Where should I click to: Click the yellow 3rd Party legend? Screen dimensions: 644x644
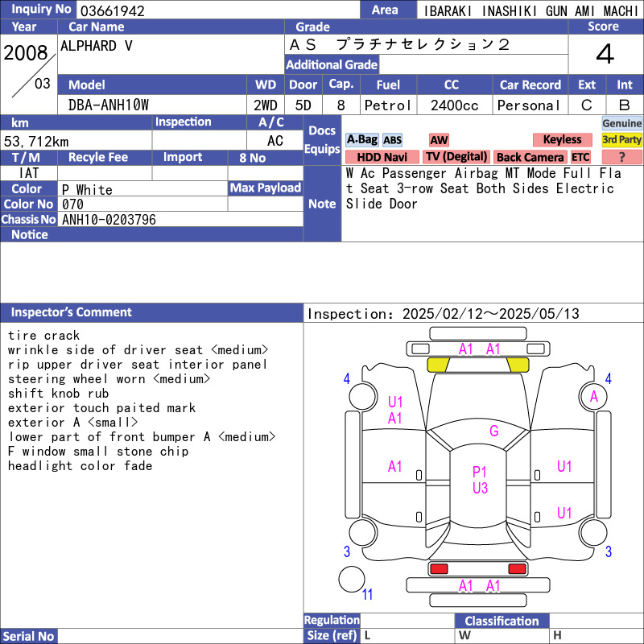pyautogui.click(x=621, y=139)
